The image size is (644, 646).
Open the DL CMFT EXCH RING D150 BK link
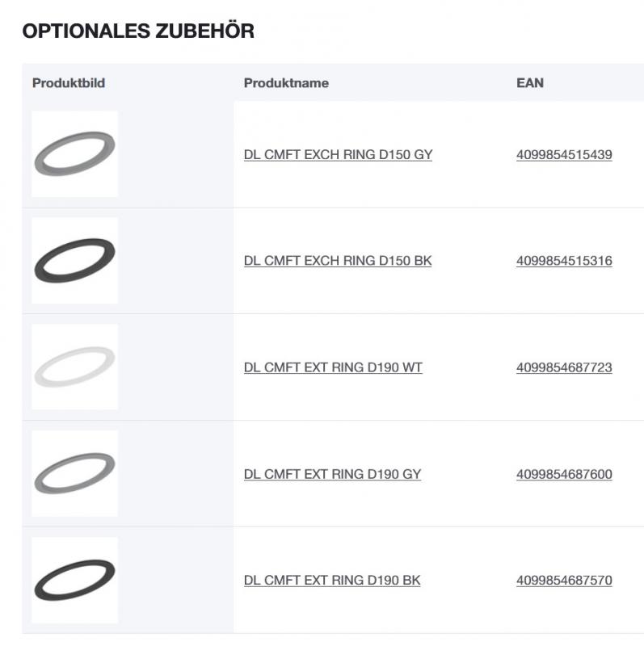point(338,260)
